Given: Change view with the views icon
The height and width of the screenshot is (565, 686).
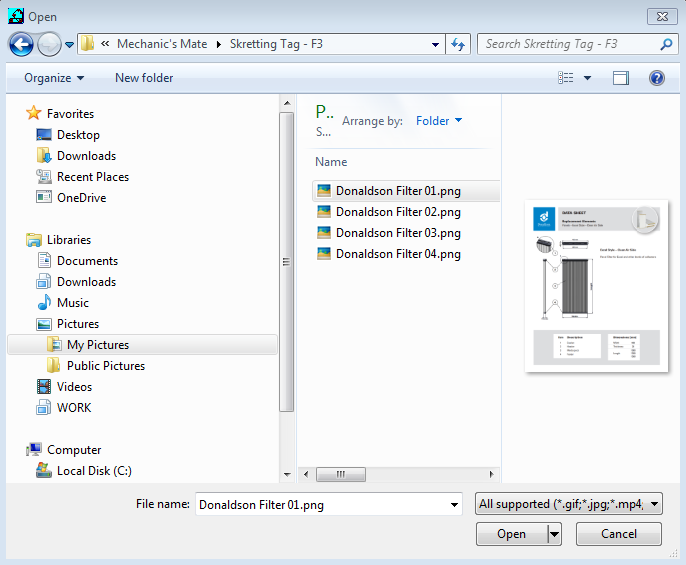Looking at the screenshot, I should click(566, 78).
